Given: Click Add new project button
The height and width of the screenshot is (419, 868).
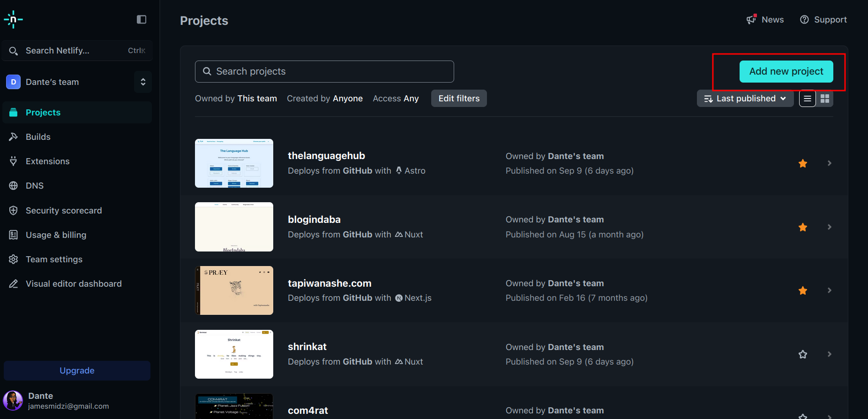Looking at the screenshot, I should tap(786, 71).
